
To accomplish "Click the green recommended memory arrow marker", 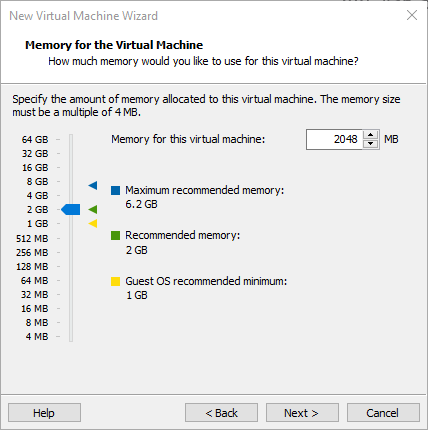I will tap(93, 210).
